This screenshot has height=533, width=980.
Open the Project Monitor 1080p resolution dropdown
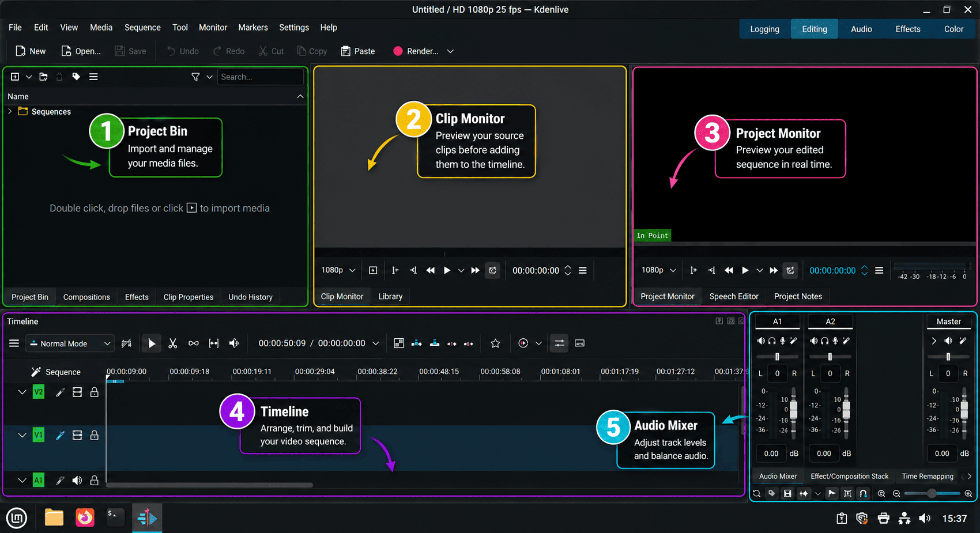(x=658, y=270)
